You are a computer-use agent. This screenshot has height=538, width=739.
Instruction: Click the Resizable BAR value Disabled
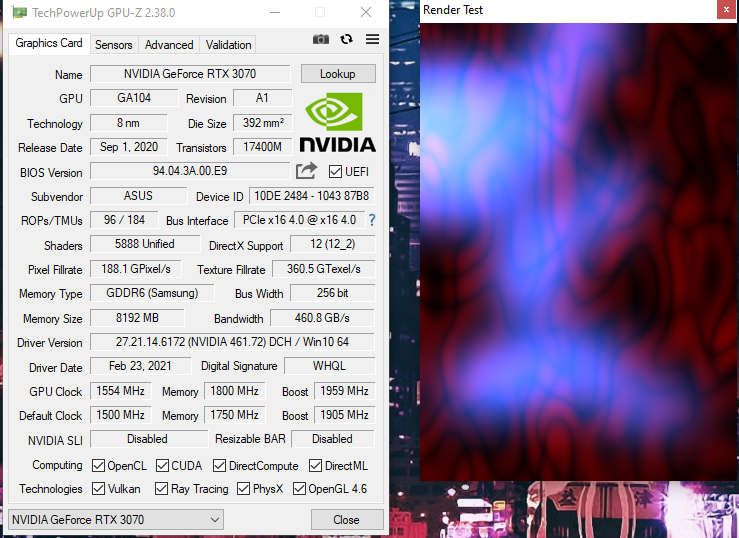[x=333, y=439]
